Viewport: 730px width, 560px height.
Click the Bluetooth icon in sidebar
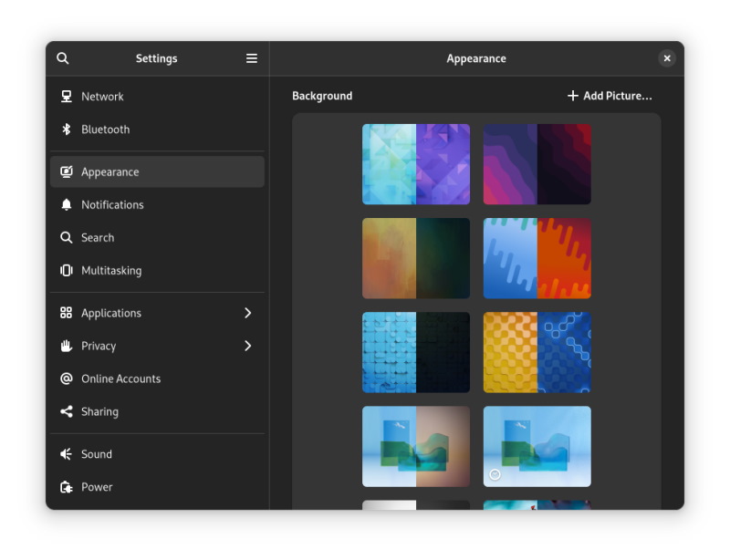[x=67, y=130]
